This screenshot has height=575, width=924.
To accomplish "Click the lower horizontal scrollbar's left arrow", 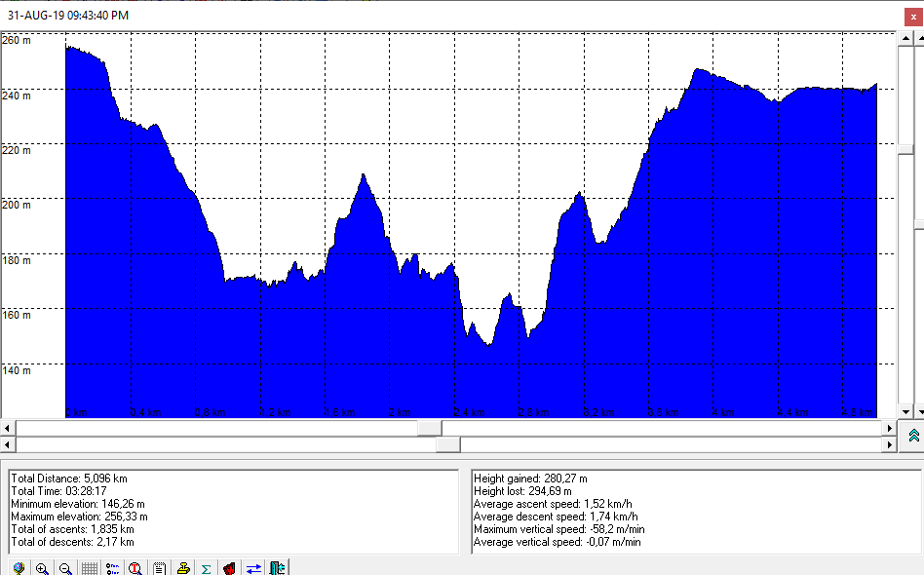I will pos(8,444).
